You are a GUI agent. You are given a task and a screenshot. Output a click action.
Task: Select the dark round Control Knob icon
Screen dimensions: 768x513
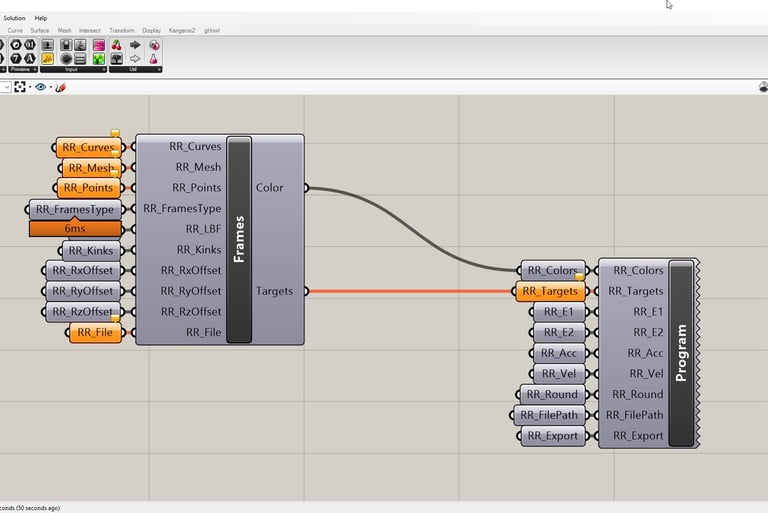66,59
